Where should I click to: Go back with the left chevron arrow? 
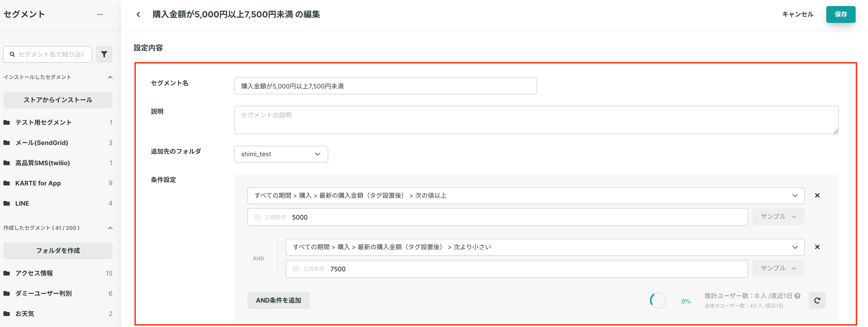(x=138, y=14)
